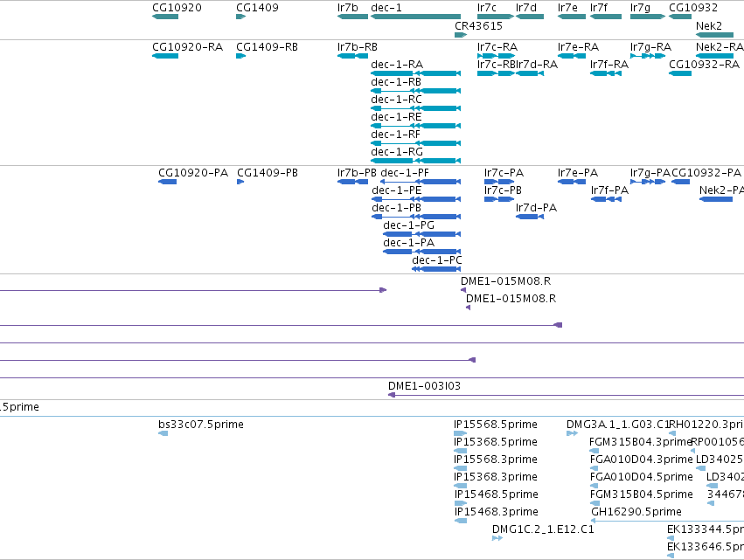Image resolution: width=744 pixels, height=560 pixels.
Task: Click the Ir7b-RB transcript label
Action: [x=358, y=47]
